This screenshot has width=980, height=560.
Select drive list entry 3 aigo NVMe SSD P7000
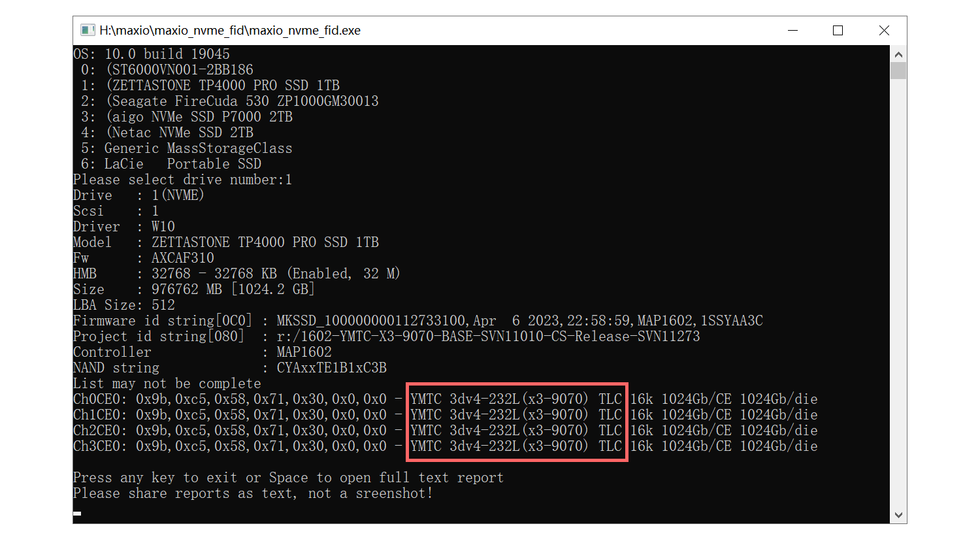tap(187, 117)
